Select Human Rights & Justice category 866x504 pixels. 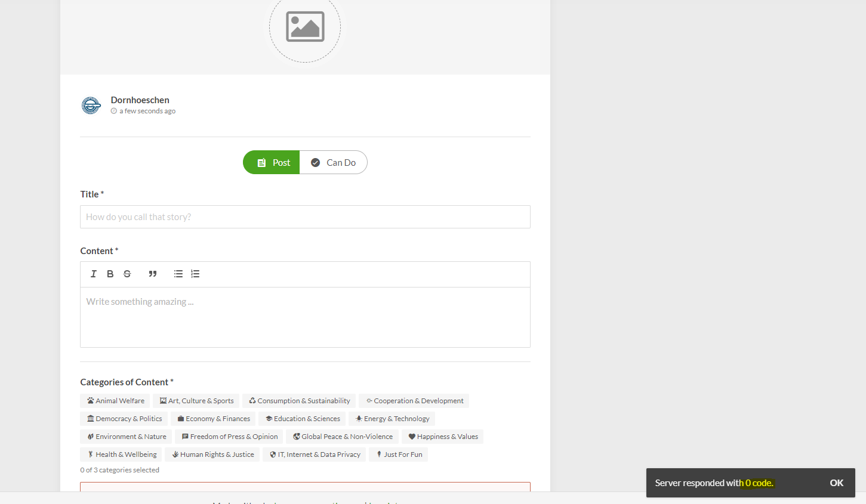[x=212, y=454]
